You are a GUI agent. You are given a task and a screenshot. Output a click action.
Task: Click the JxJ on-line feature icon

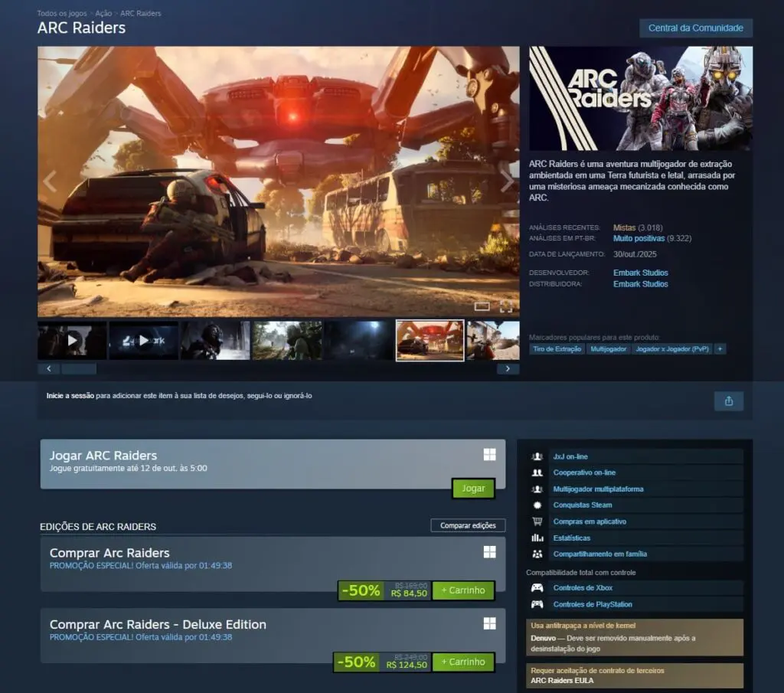point(537,456)
